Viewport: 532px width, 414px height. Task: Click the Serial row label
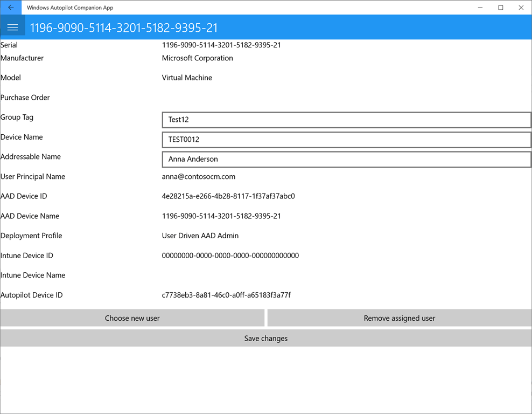click(9, 45)
